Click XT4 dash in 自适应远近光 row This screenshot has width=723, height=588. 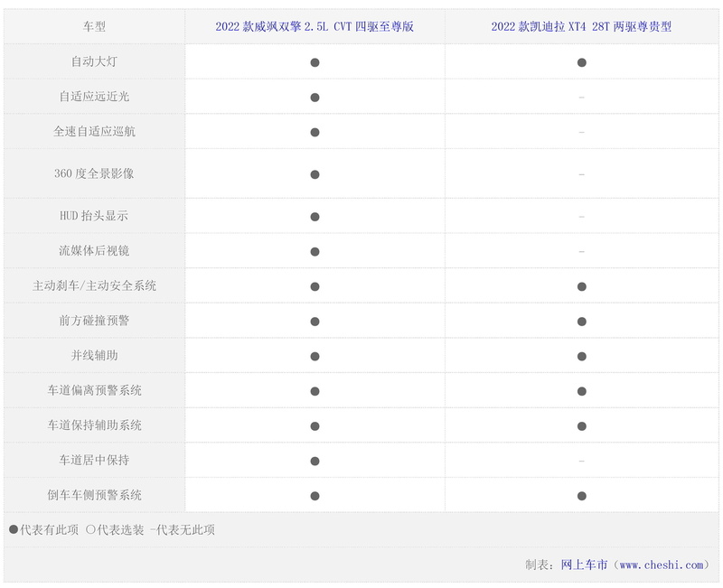coord(581,98)
